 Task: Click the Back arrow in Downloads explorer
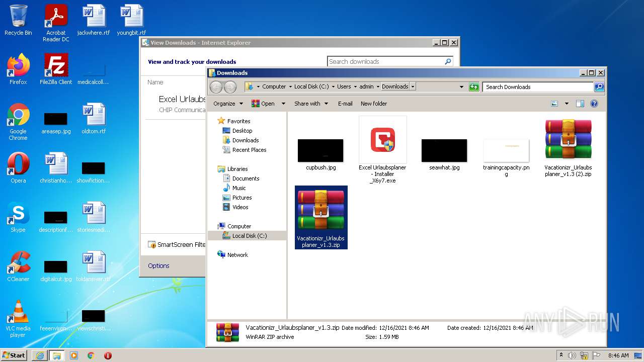coord(216,87)
